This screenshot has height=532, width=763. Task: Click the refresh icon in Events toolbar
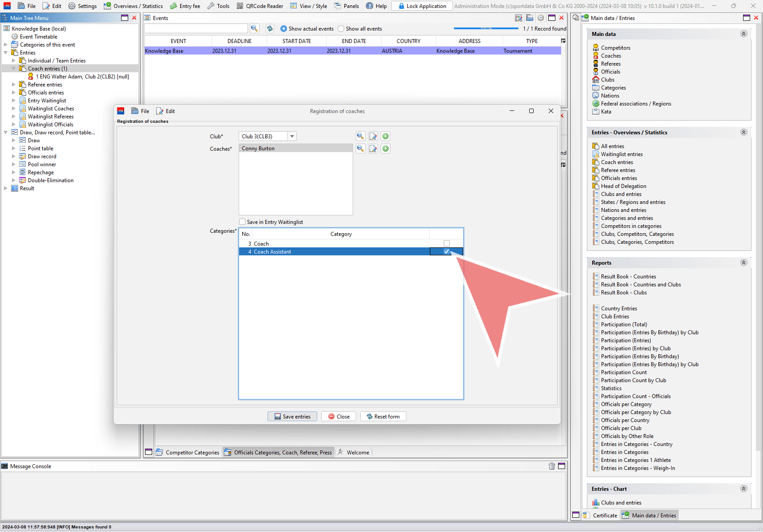click(x=270, y=28)
